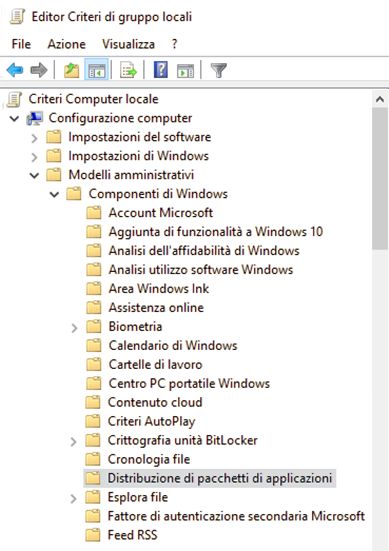389x551 pixels.
Task: Go up one level with folder-arrow icon
Action: click(71, 70)
